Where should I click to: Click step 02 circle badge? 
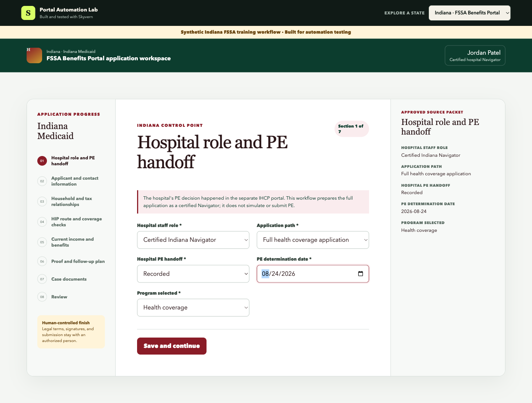pyautogui.click(x=42, y=181)
